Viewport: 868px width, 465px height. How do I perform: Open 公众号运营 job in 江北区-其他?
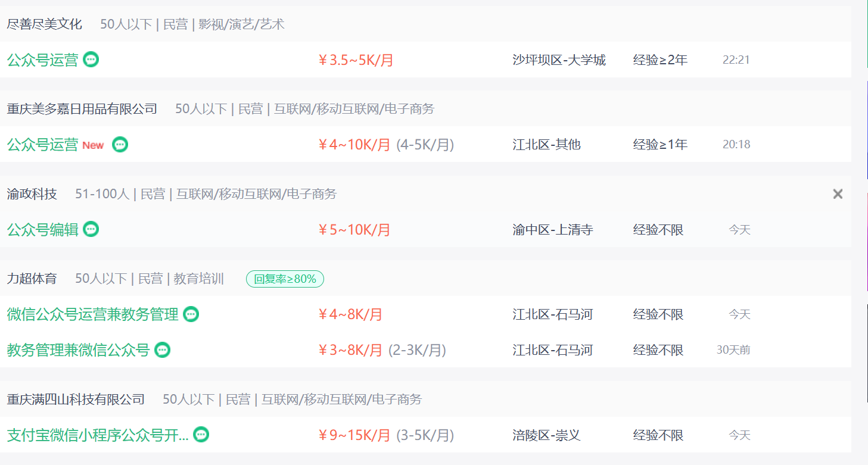click(x=43, y=144)
